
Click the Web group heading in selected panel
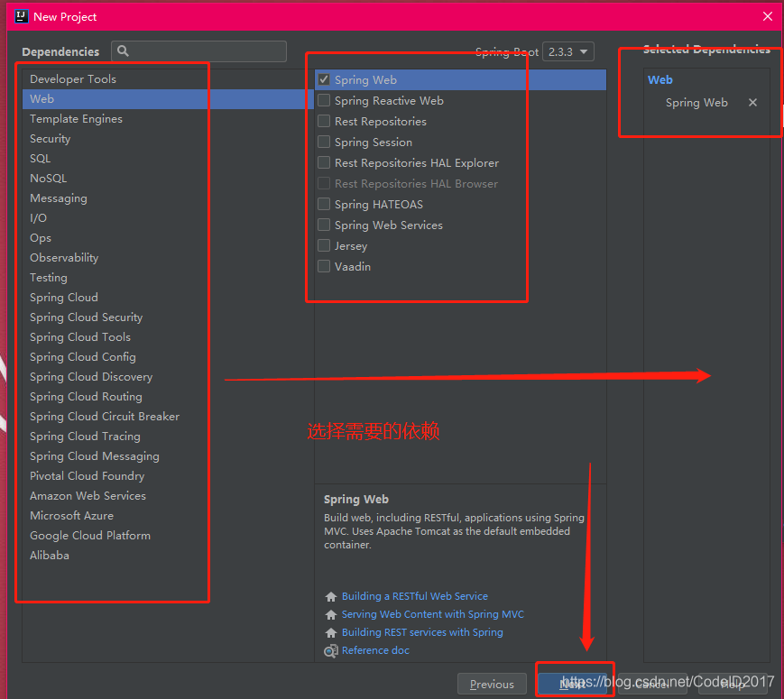[x=660, y=79]
